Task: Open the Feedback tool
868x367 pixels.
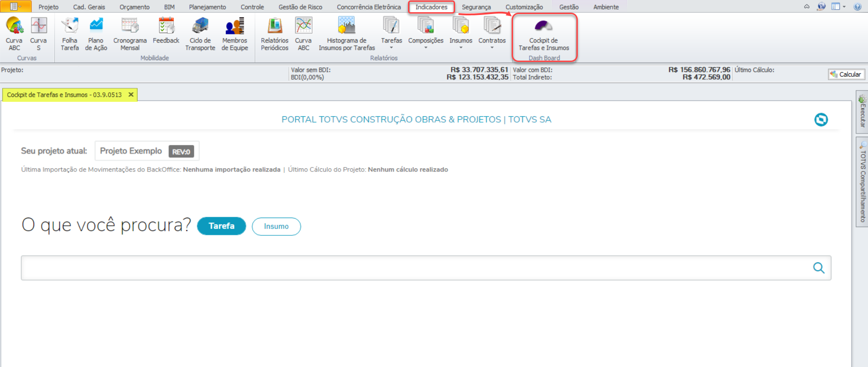Action: [166, 31]
